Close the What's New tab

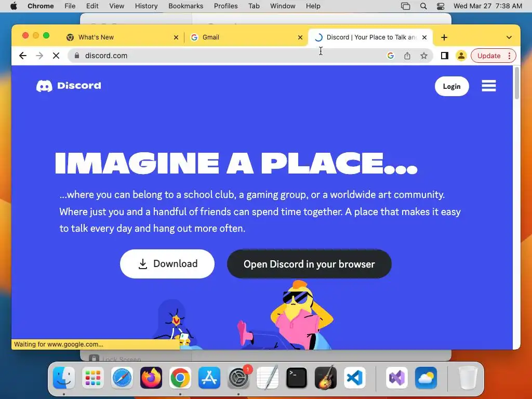tap(176, 37)
